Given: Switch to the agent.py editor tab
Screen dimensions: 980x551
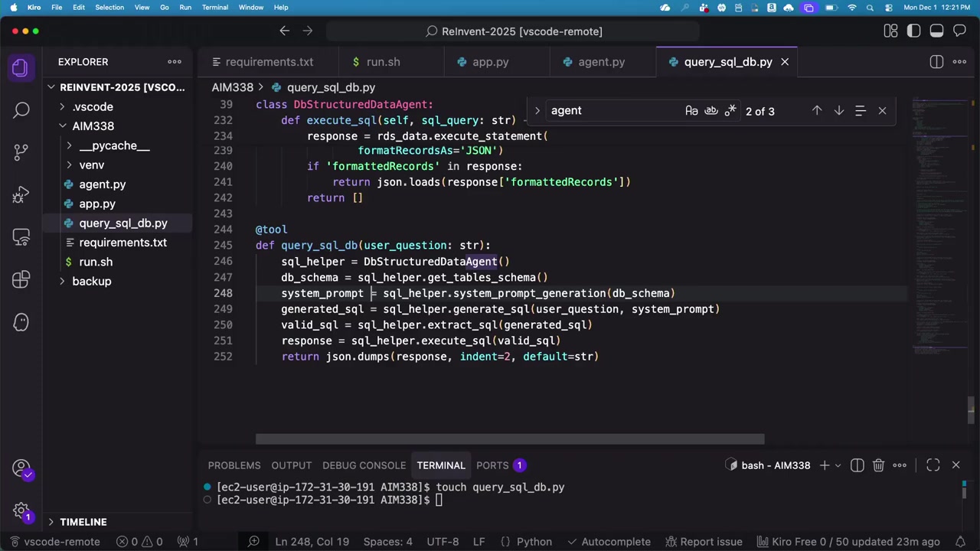Looking at the screenshot, I should pos(601,62).
